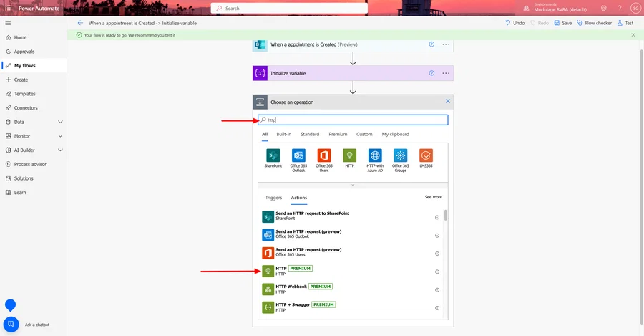
Task: Choose Send an HTTP request Office 365 Outlook
Action: [x=351, y=234]
